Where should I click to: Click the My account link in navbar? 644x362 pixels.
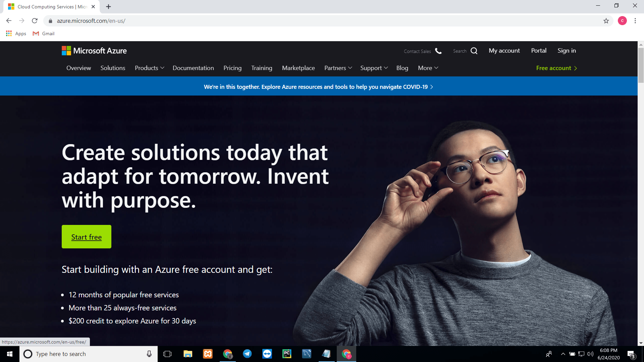[504, 50]
